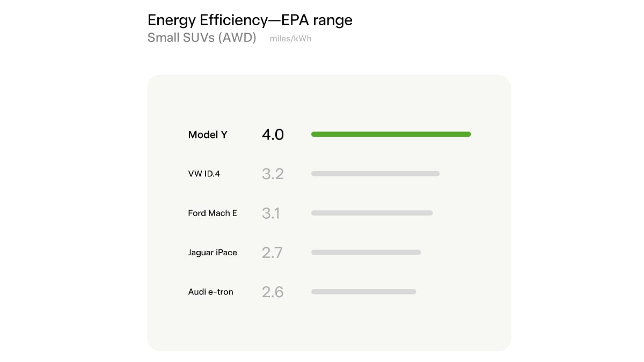Select the Ford Mach E label

click(x=213, y=213)
